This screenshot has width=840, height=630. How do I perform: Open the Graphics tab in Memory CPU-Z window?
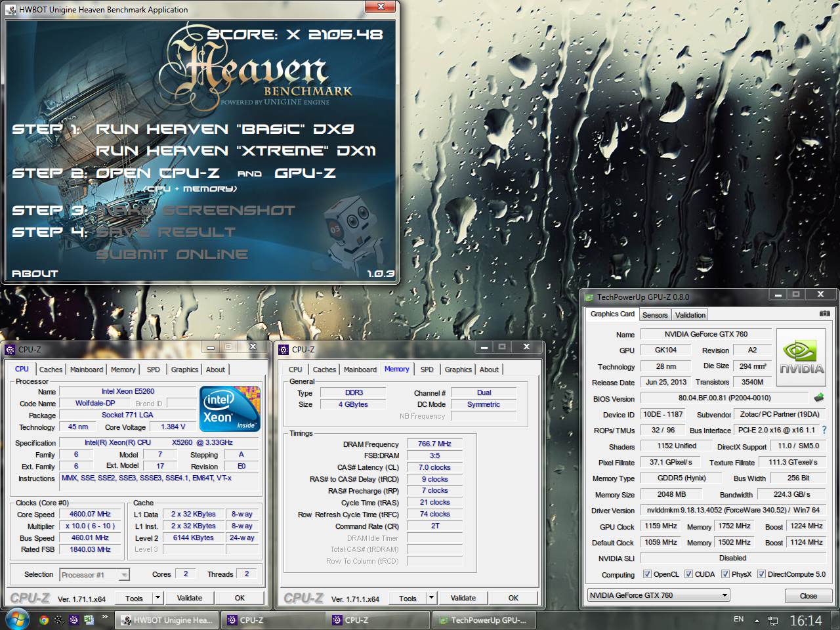458,369
